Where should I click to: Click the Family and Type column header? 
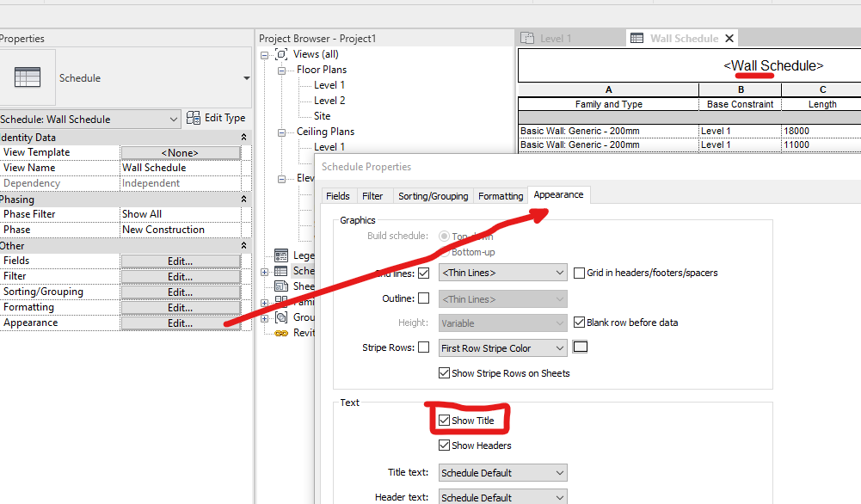click(608, 104)
